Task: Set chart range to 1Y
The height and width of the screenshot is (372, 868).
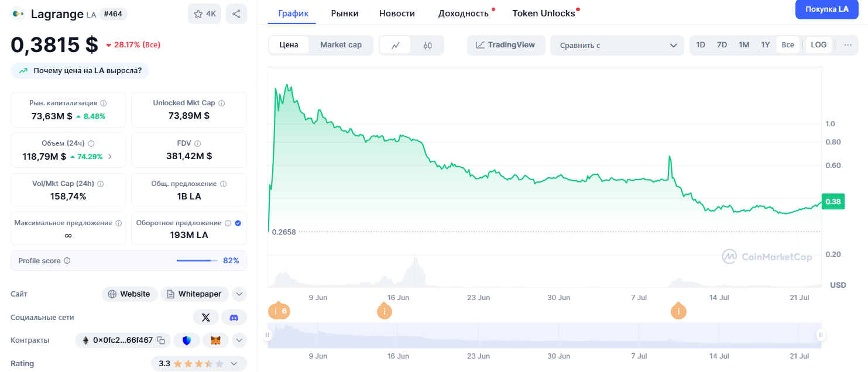Action: pyautogui.click(x=765, y=45)
